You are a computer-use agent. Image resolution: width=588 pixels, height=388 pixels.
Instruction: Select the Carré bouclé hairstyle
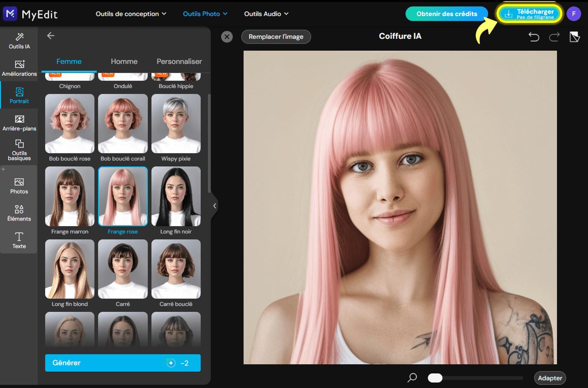click(x=176, y=269)
